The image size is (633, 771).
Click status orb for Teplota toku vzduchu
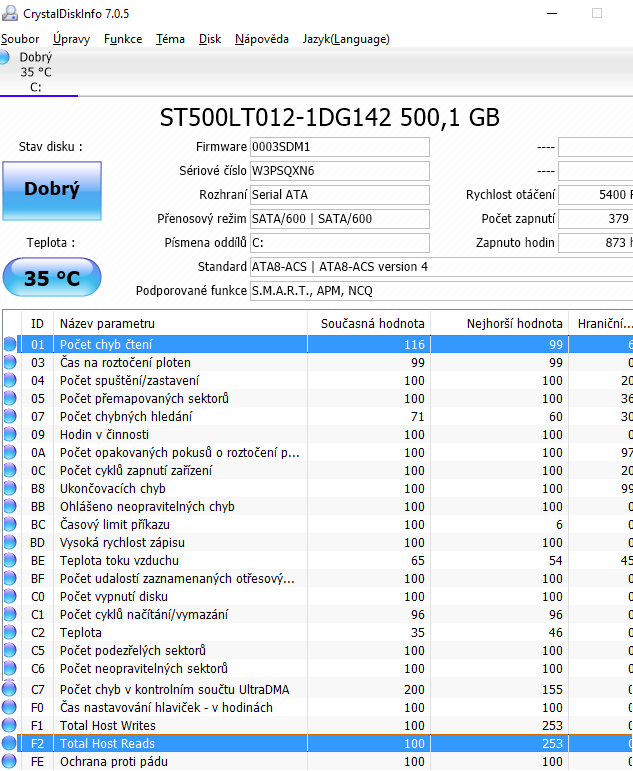(10, 561)
